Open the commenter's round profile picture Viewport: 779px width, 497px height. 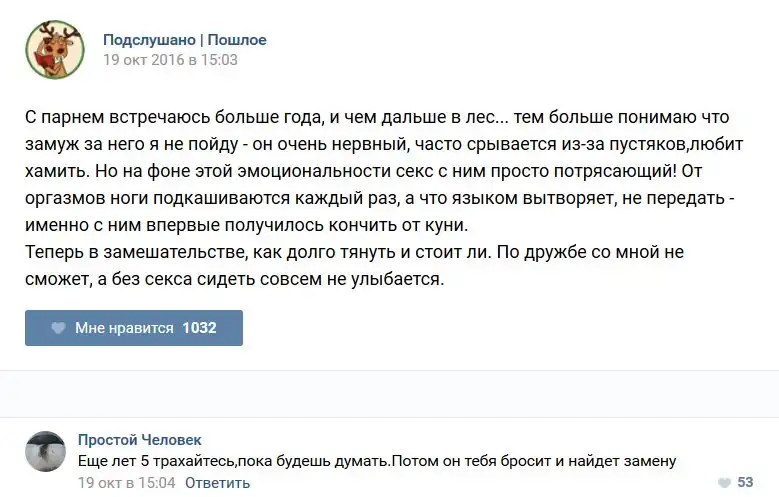tap(45, 452)
